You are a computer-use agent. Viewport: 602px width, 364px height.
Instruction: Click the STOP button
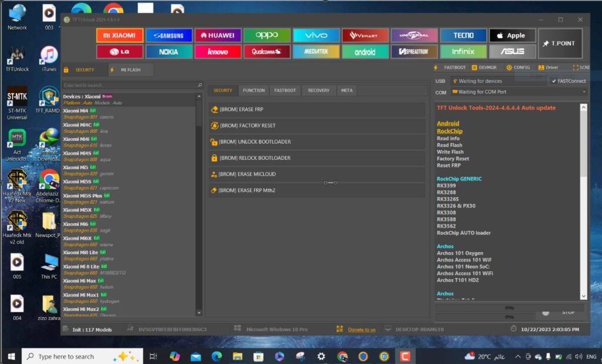point(568,312)
